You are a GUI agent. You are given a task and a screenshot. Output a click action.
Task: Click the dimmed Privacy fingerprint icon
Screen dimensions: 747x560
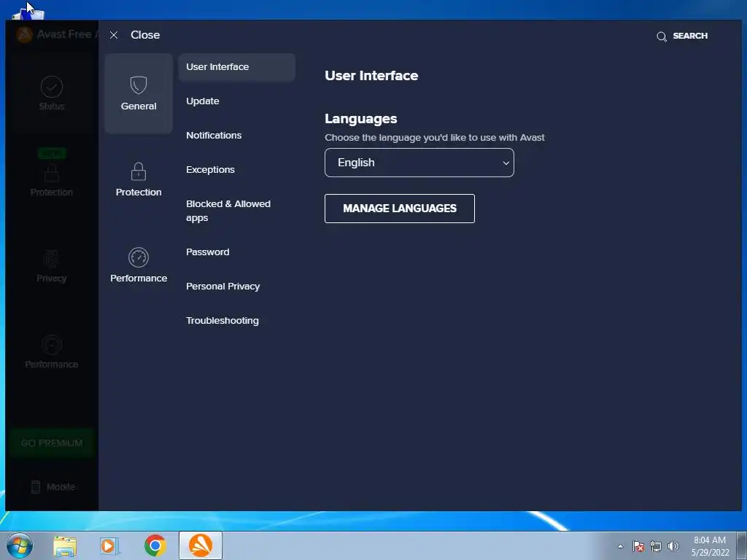(x=52, y=260)
